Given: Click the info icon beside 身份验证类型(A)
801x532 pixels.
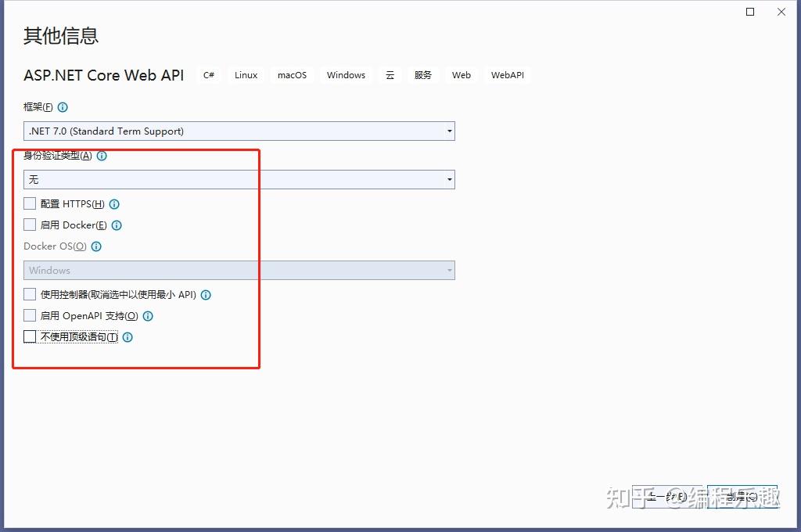Looking at the screenshot, I should pyautogui.click(x=101, y=156).
